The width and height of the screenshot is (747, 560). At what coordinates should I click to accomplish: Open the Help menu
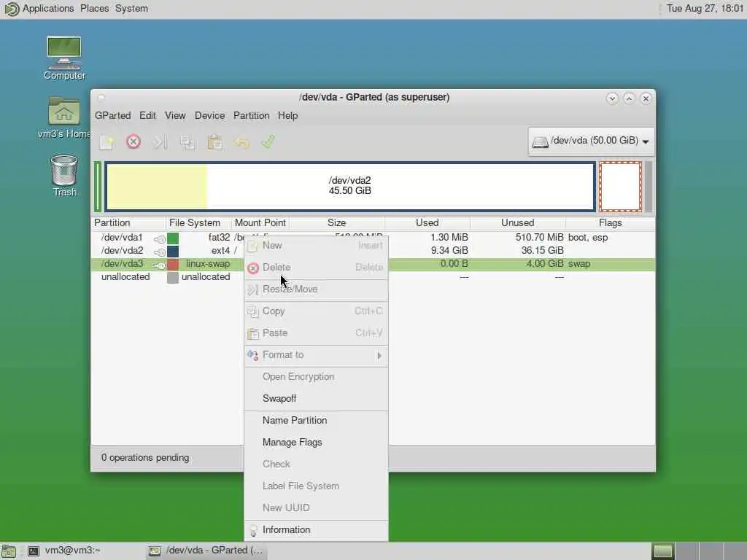287,115
